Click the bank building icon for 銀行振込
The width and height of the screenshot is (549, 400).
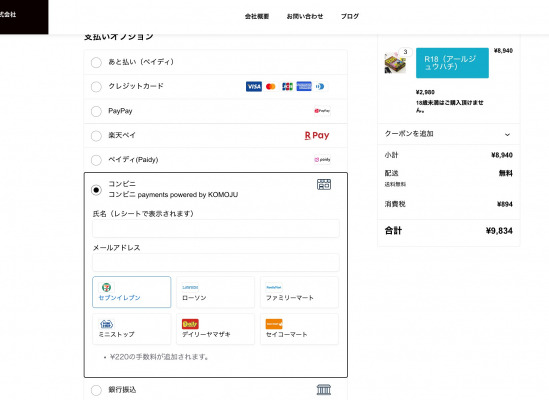[324, 389]
